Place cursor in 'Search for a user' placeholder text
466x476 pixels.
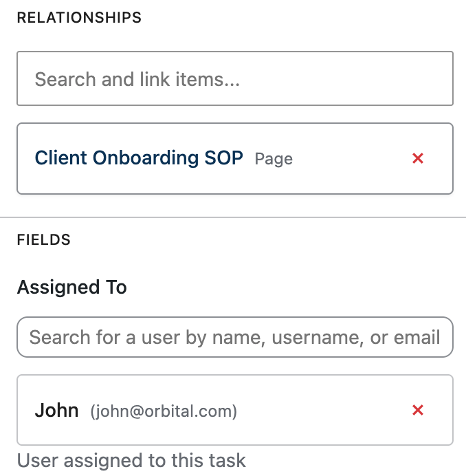click(x=234, y=337)
